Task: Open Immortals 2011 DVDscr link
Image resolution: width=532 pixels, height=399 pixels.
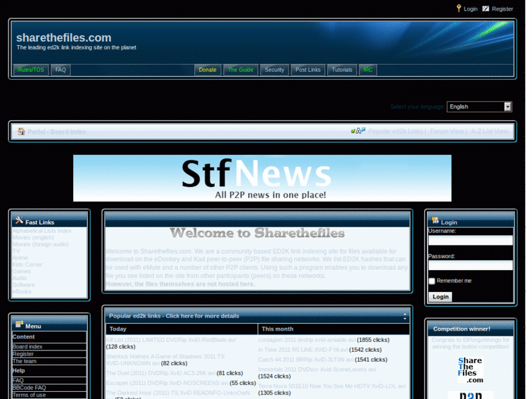Action: [317, 370]
